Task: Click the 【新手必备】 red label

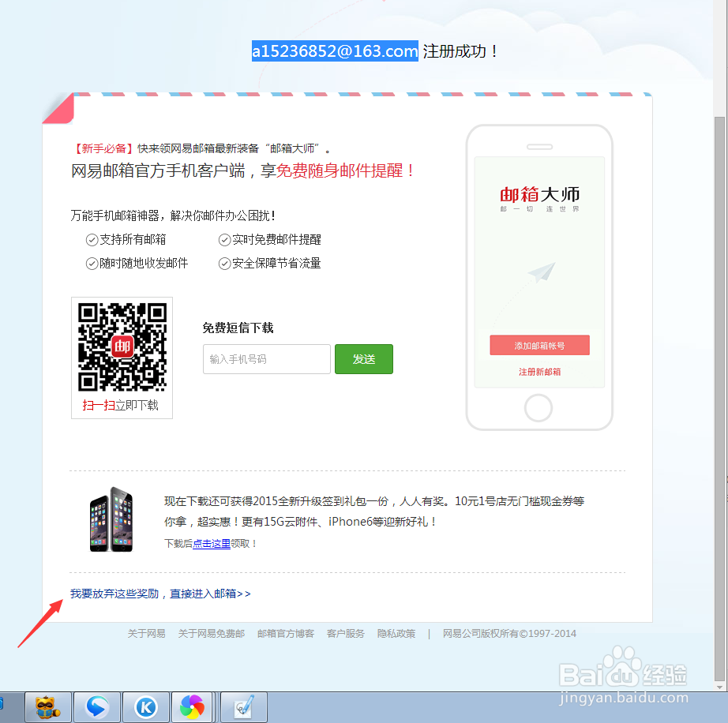Action: pyautogui.click(x=103, y=148)
